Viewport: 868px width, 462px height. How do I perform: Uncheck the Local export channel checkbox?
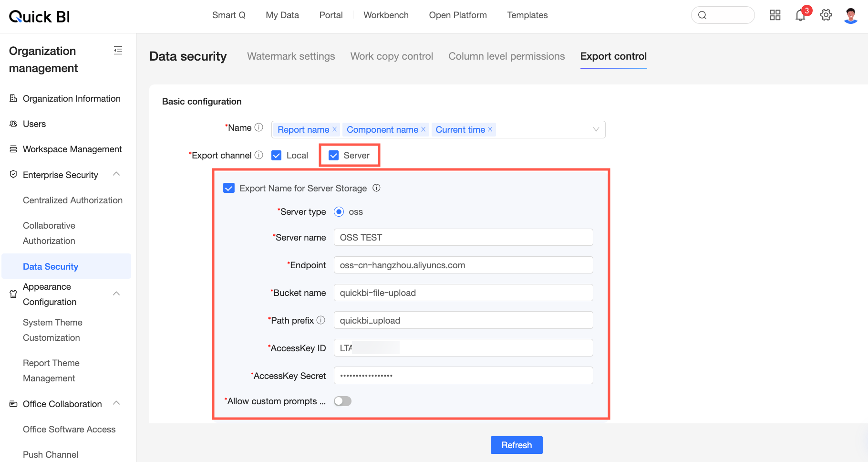(276, 156)
